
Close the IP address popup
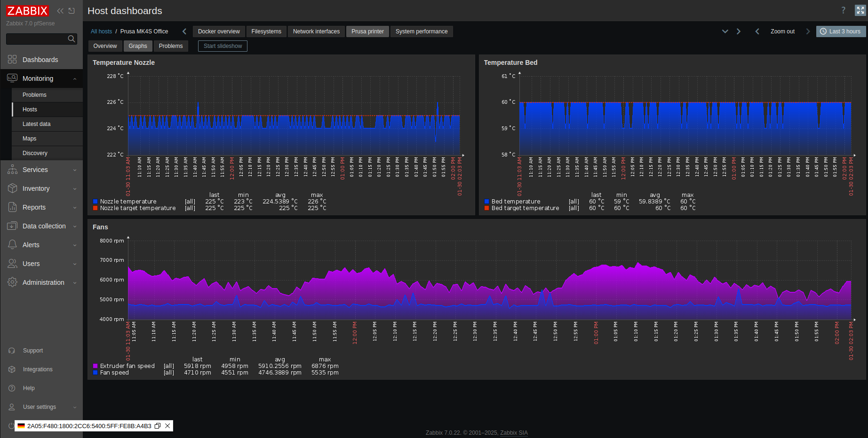(167, 426)
